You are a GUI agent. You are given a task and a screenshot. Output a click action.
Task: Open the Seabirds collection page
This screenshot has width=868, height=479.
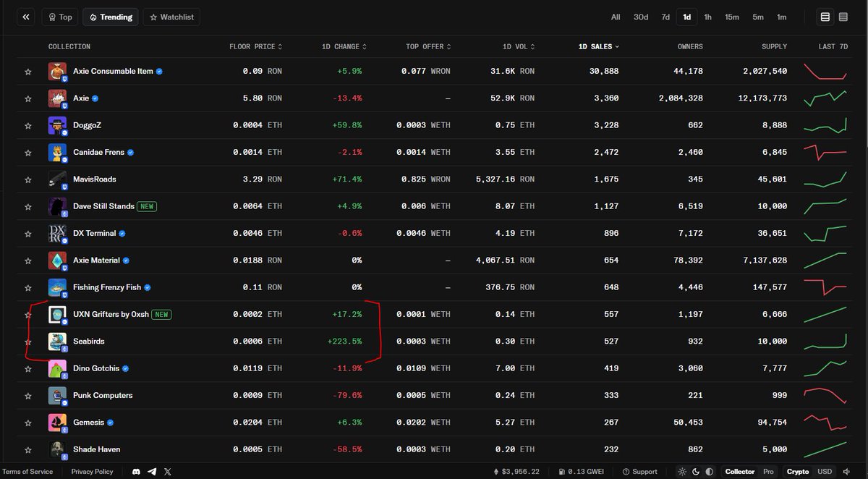89,341
